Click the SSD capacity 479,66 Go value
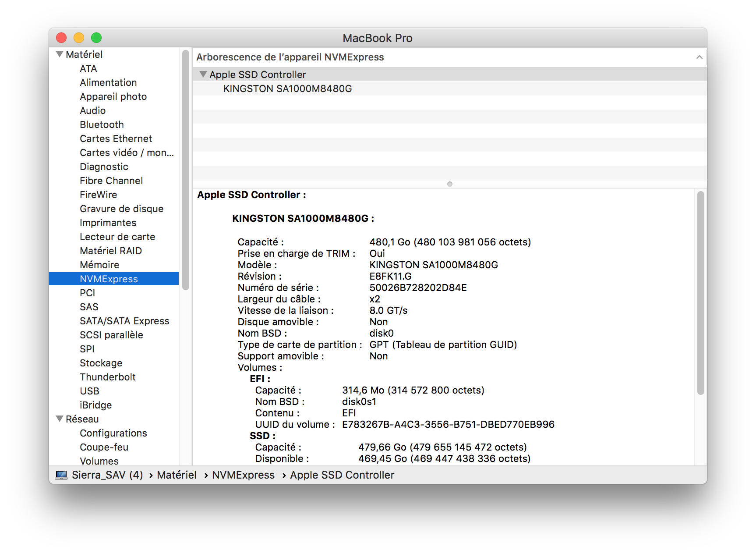756x554 pixels. 442,447
